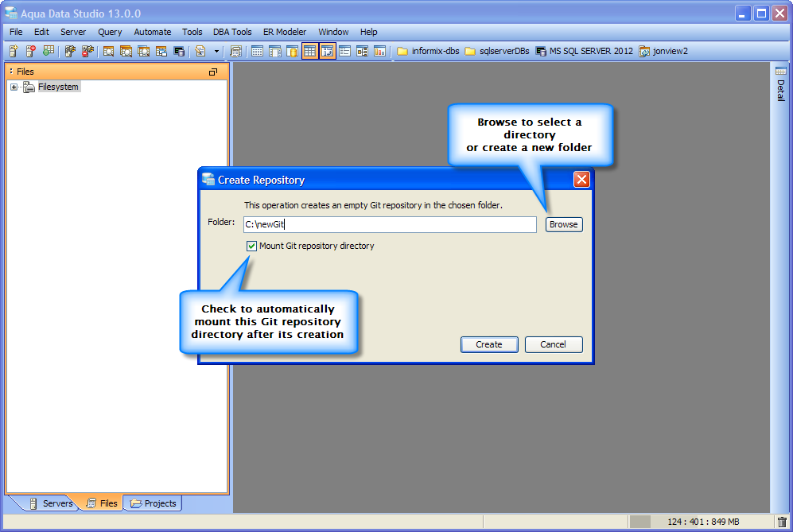Click the script document with pencil icon

200,51
